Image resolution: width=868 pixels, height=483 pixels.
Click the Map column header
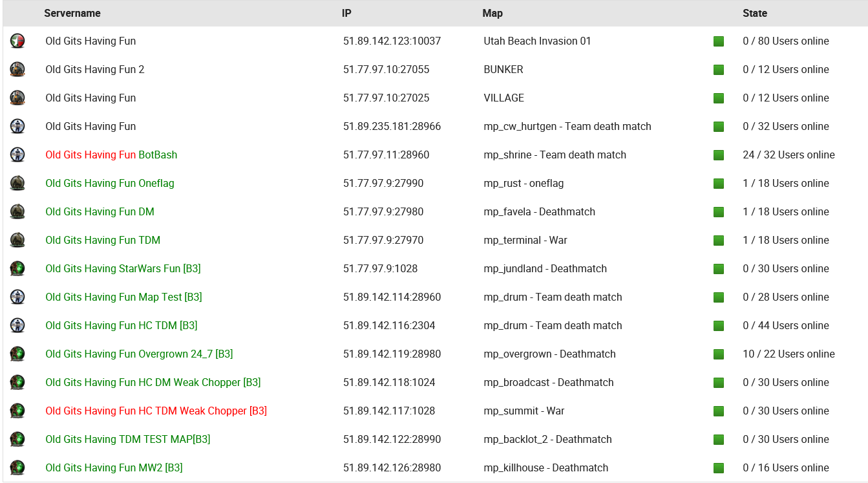tap(492, 13)
